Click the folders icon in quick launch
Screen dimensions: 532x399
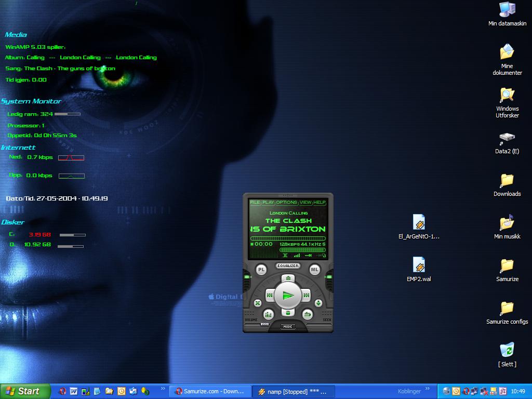[109, 391]
